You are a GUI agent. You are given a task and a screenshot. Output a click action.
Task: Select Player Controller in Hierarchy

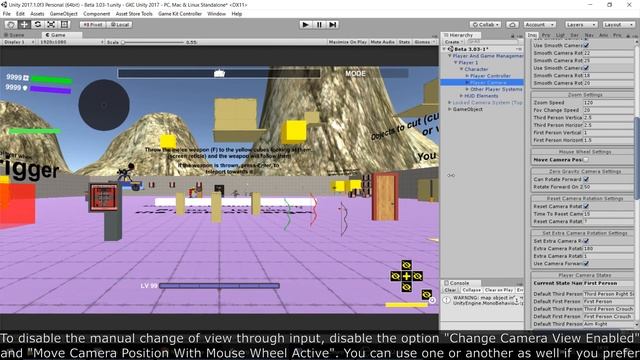point(490,76)
